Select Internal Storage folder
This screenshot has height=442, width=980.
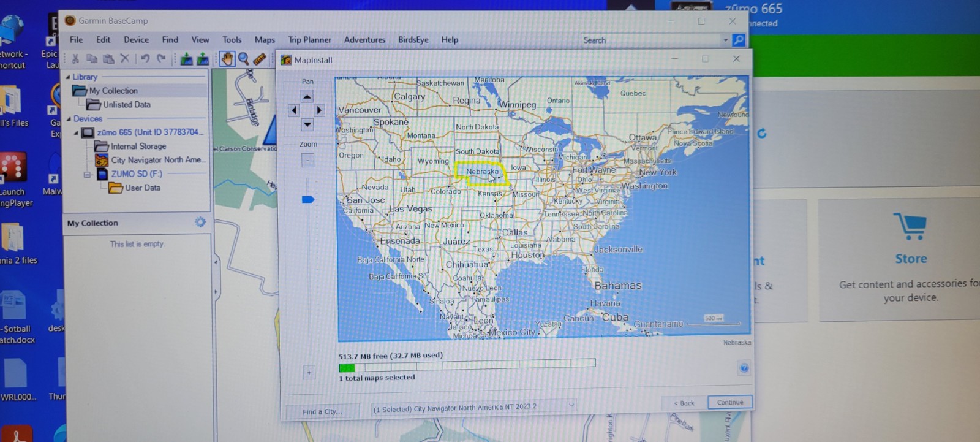pos(138,147)
